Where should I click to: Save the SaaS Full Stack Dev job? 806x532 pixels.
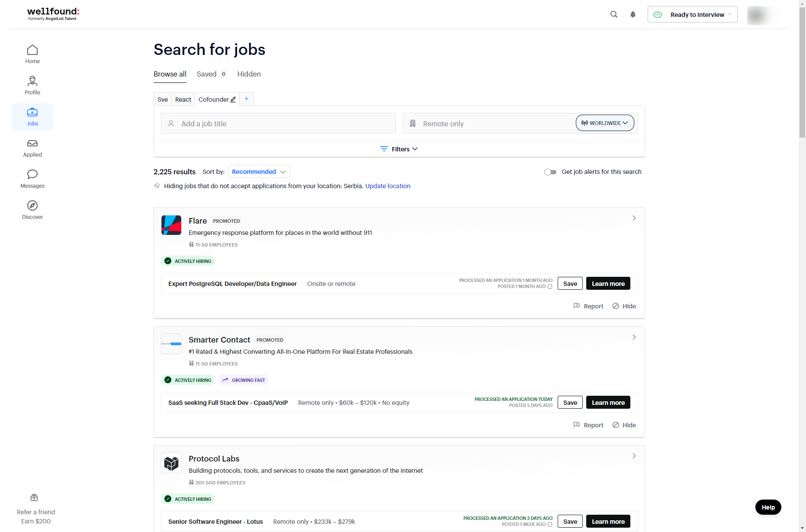pyautogui.click(x=570, y=403)
